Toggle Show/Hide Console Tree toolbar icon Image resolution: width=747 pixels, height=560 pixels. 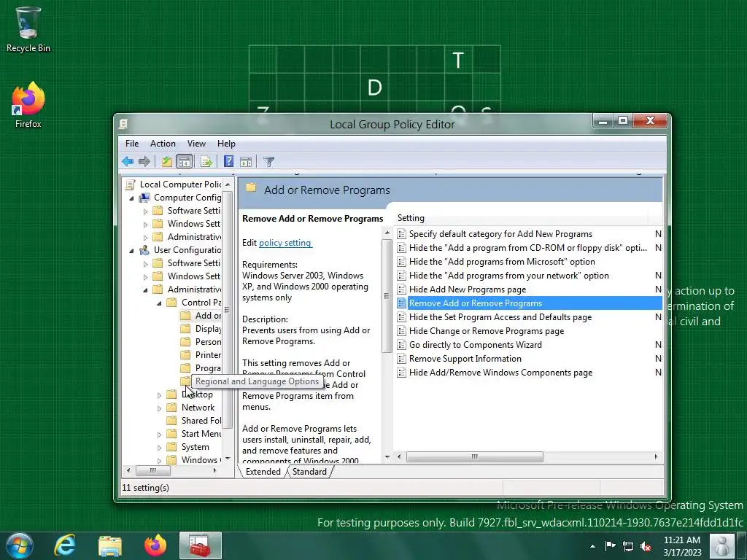184,161
